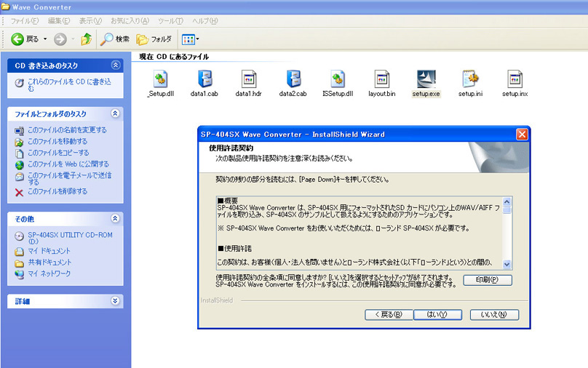
Task: Click the license agreement scrollbar thumb
Action: pos(507,210)
